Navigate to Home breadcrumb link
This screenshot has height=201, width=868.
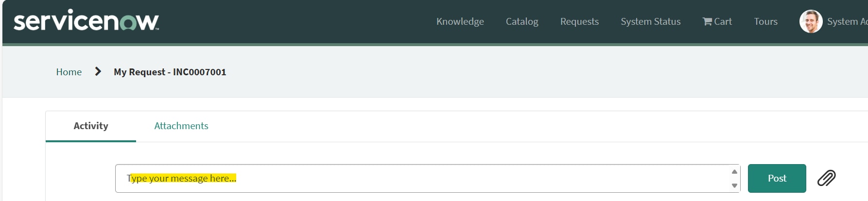click(x=69, y=72)
